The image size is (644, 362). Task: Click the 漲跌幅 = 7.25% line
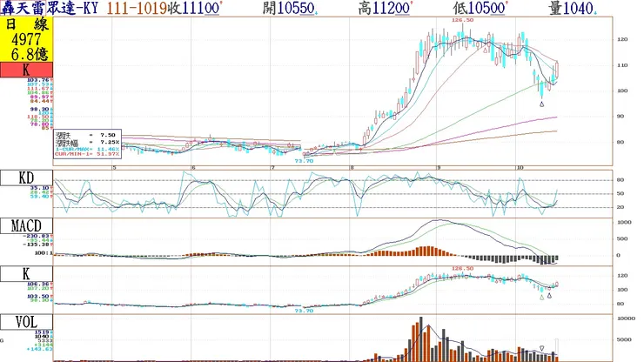tap(87, 142)
